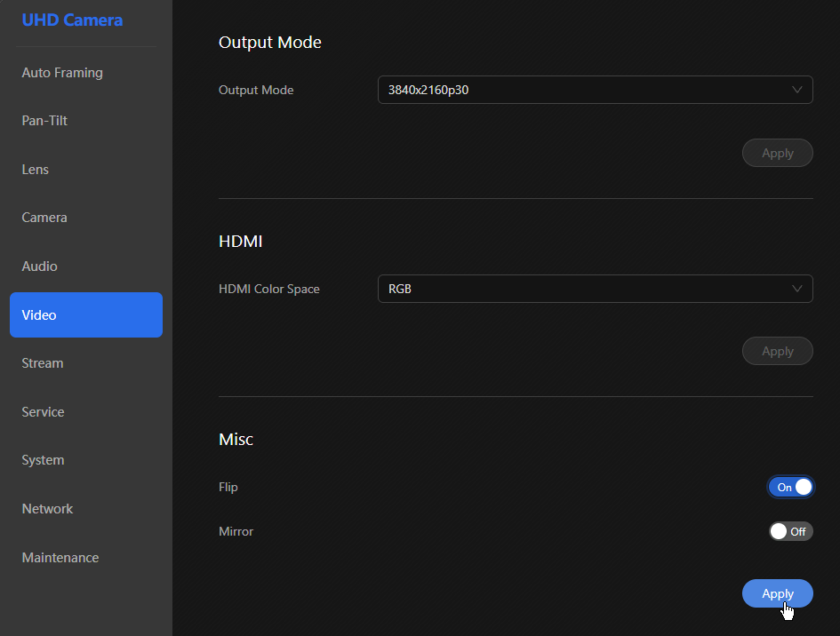Click the HDMI section heading
This screenshot has width=840, height=636.
click(x=241, y=242)
